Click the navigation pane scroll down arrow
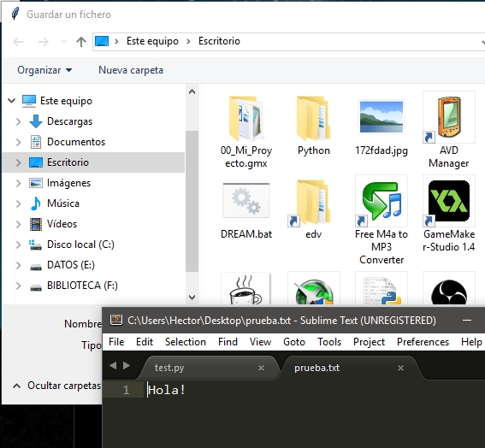485x448 pixels. 192,298
